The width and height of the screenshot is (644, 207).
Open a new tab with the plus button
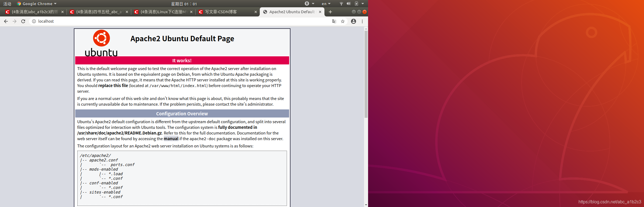[x=330, y=12]
